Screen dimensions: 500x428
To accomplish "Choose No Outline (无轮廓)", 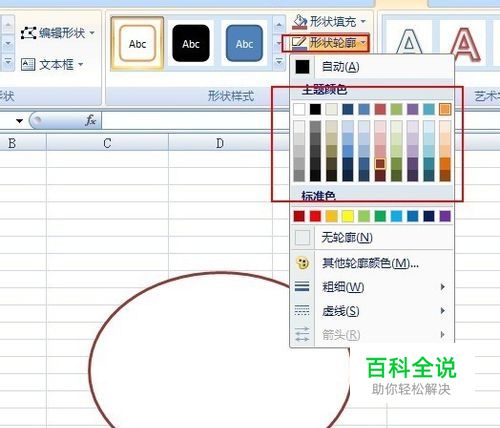I will pyautogui.click(x=372, y=238).
